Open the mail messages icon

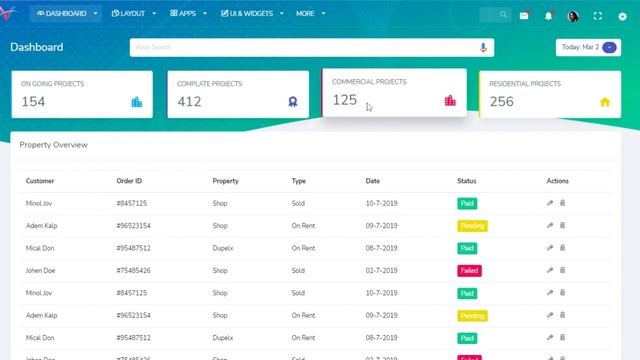pos(524,16)
